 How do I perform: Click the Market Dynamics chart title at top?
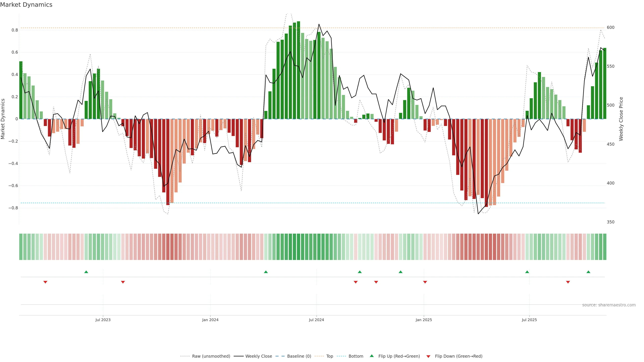tap(26, 5)
